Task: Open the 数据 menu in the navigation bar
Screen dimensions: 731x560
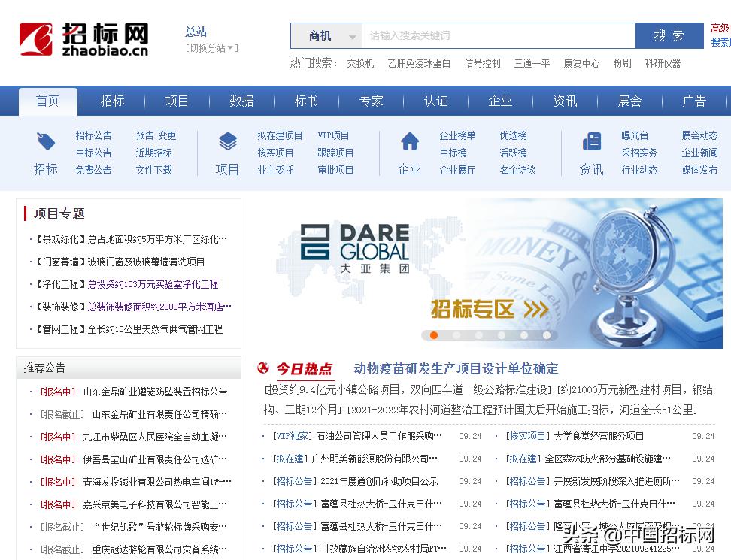Action: click(241, 100)
